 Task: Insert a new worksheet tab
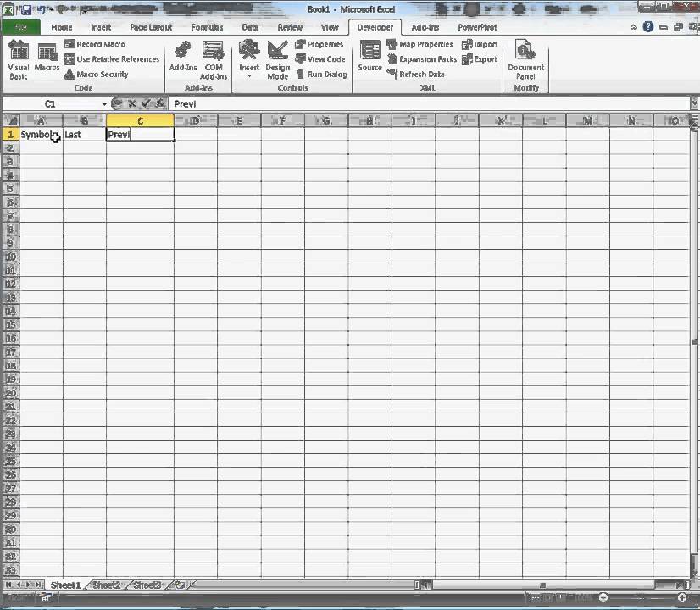(x=180, y=585)
